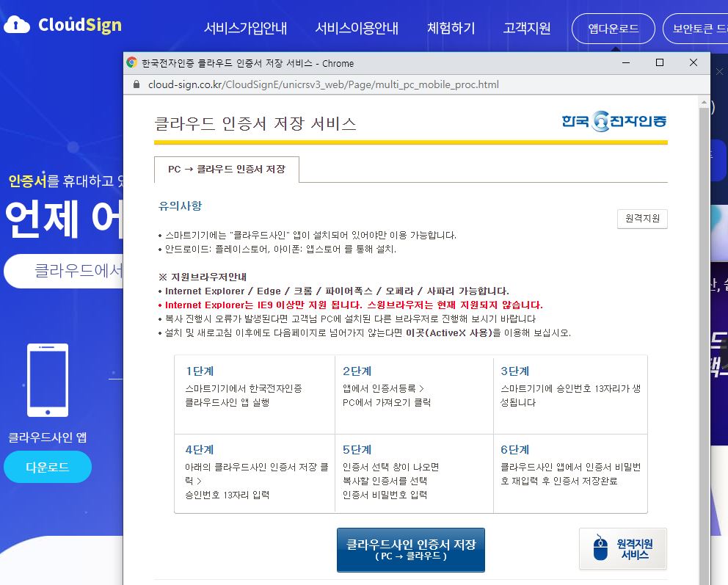Click the CloudSign logo
This screenshot has height=585, width=728.
pos(62,25)
